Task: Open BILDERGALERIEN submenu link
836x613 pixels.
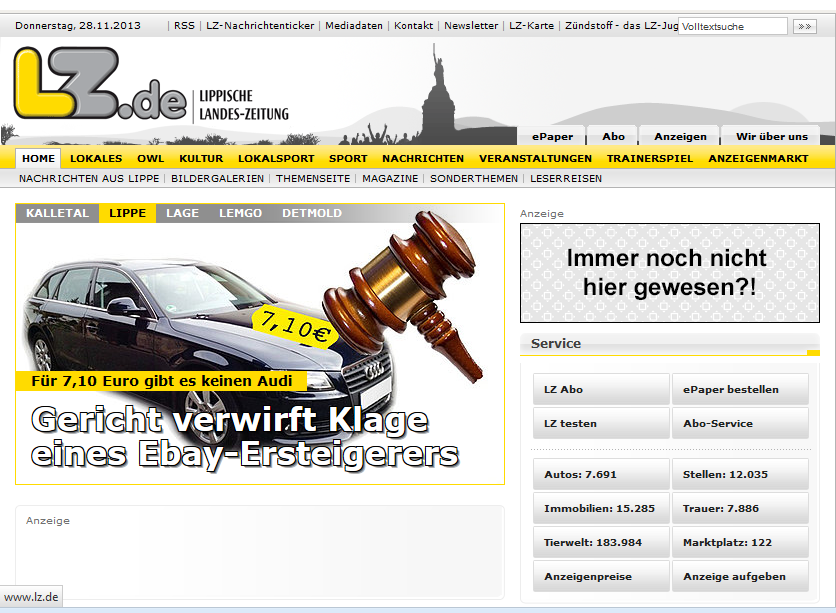Action: pyautogui.click(x=218, y=179)
